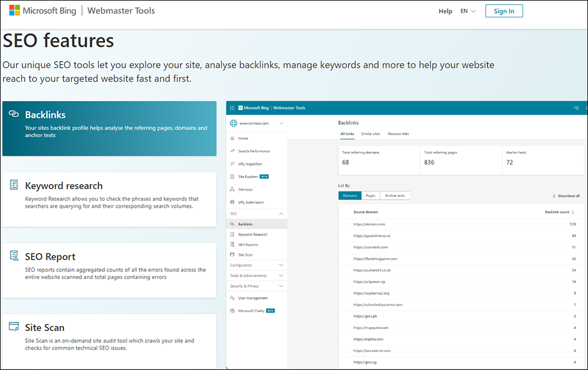Click the Microsoft Bing logo

42,11
